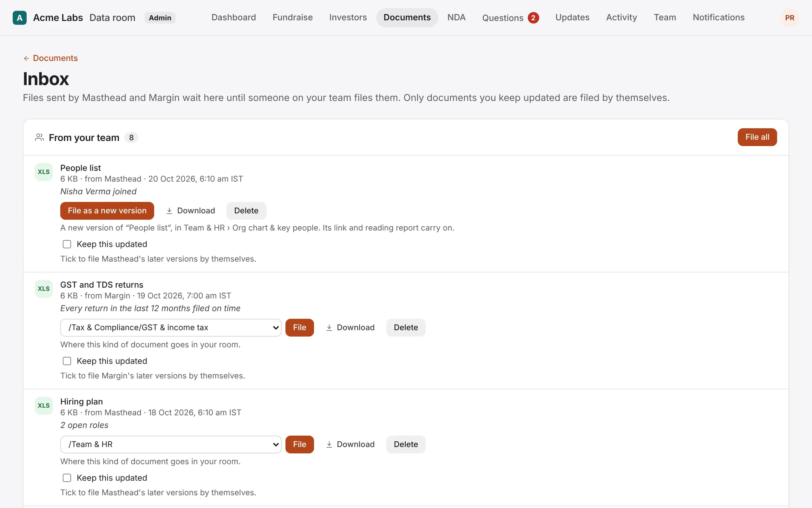The image size is (812, 508).
Task: Open the Team tab
Action: [665, 17]
